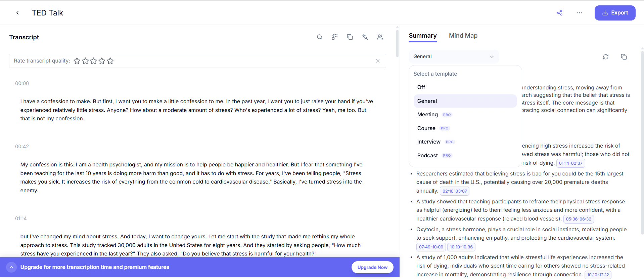Screen dimensions: 644x279
Task: Jump to the 01:14 transcript timestamp
Action: click(21, 218)
